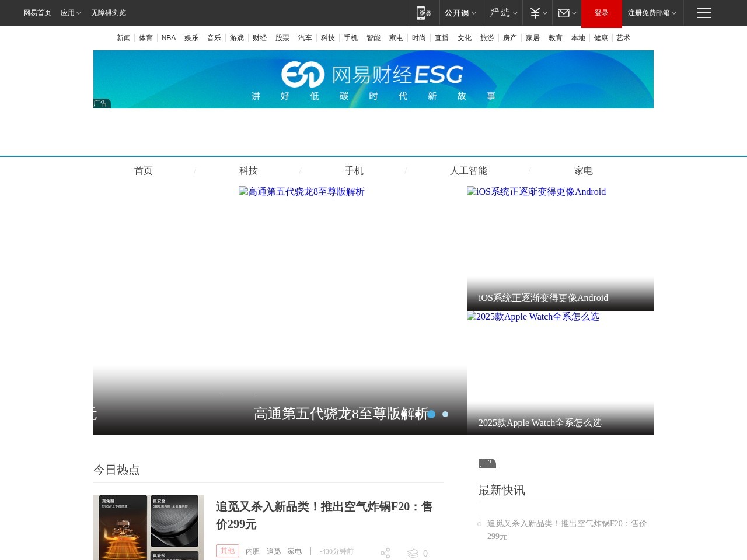Click caption 2025款Apple Watch全系怎么选
747x560 pixels.
click(x=540, y=423)
